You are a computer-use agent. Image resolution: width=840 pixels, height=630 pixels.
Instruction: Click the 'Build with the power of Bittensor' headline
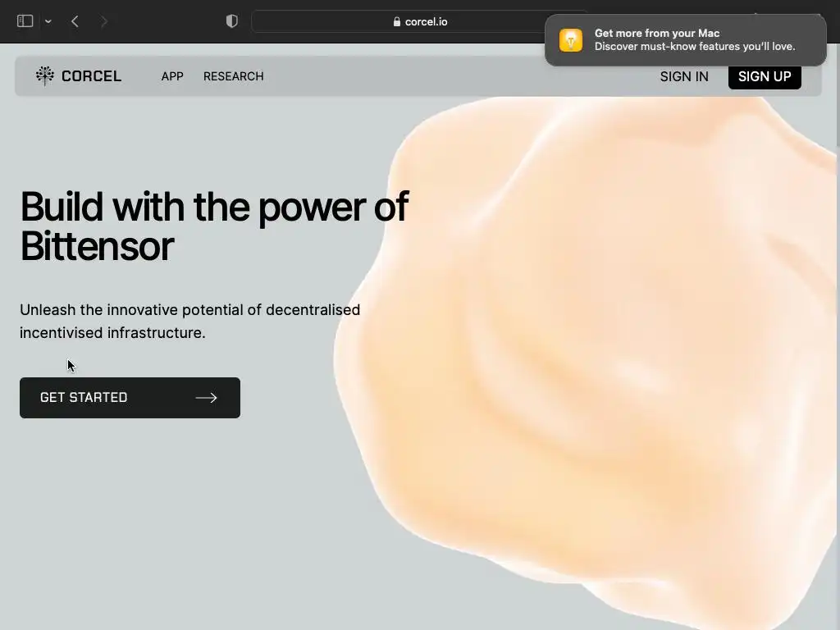coord(214,226)
